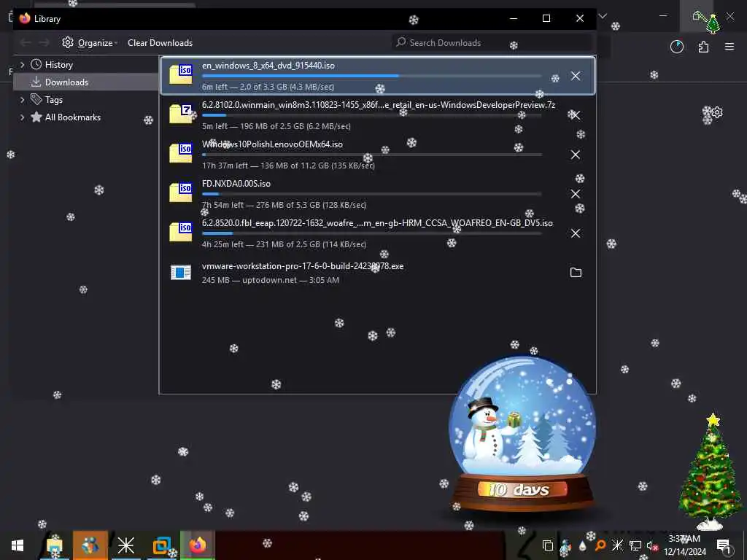Open File Explorer from taskbar

[x=55, y=545]
